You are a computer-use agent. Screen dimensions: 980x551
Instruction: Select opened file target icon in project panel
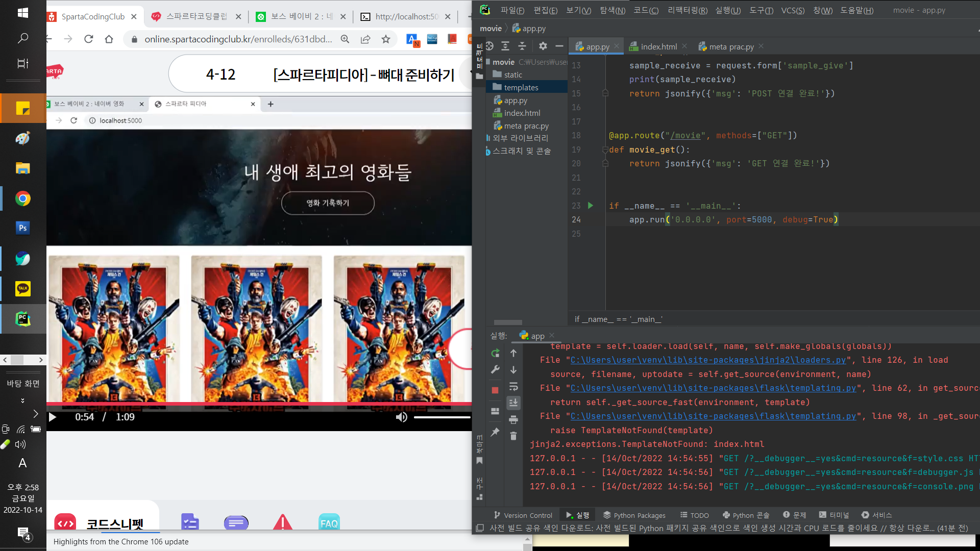click(x=489, y=46)
